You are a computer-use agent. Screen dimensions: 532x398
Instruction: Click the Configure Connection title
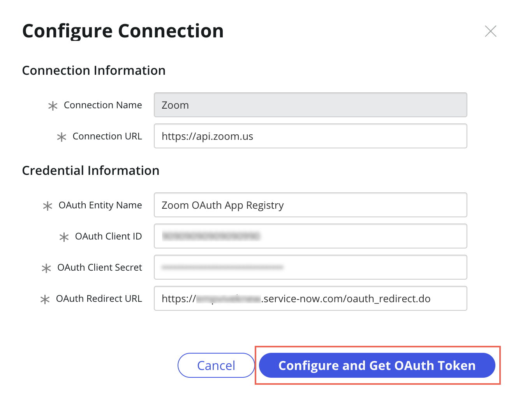point(123,31)
